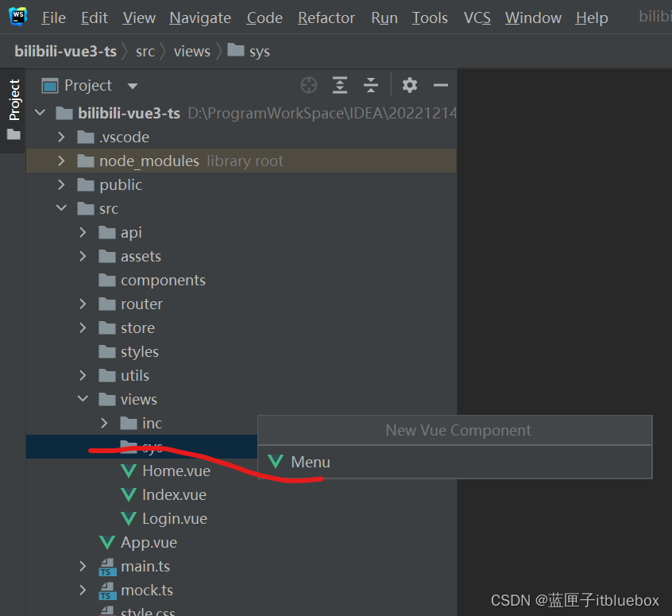
Task: Select the public folder label
Action: pos(121,185)
